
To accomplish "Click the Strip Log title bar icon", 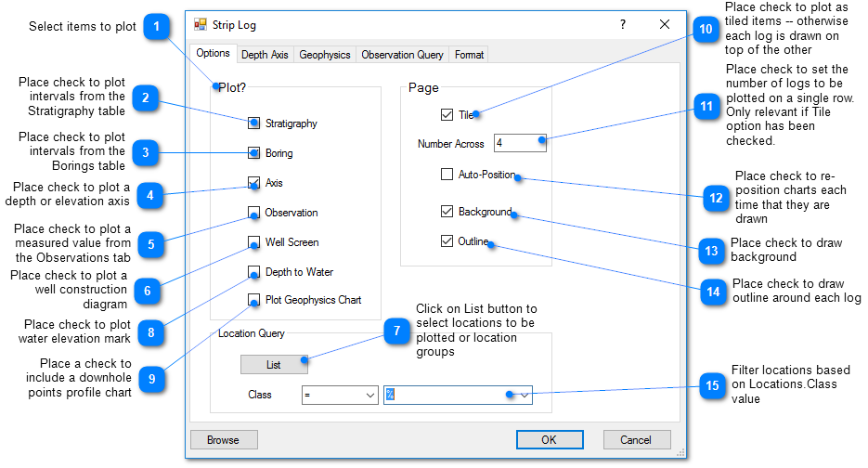I will (x=201, y=25).
